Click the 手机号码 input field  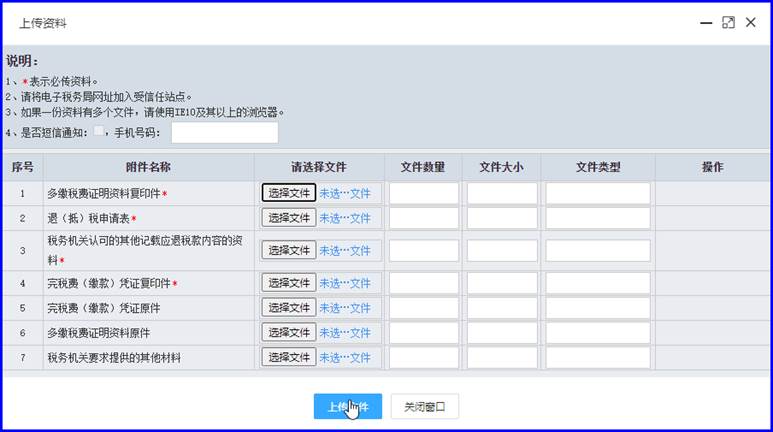coord(224,132)
